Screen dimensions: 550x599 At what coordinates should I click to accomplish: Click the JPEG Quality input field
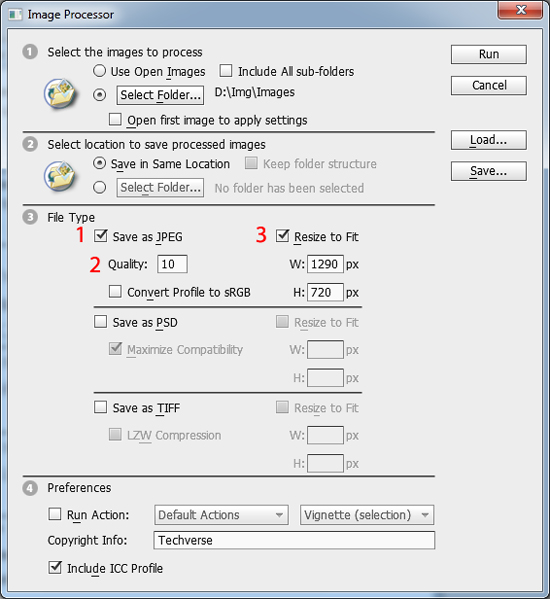[x=172, y=264]
